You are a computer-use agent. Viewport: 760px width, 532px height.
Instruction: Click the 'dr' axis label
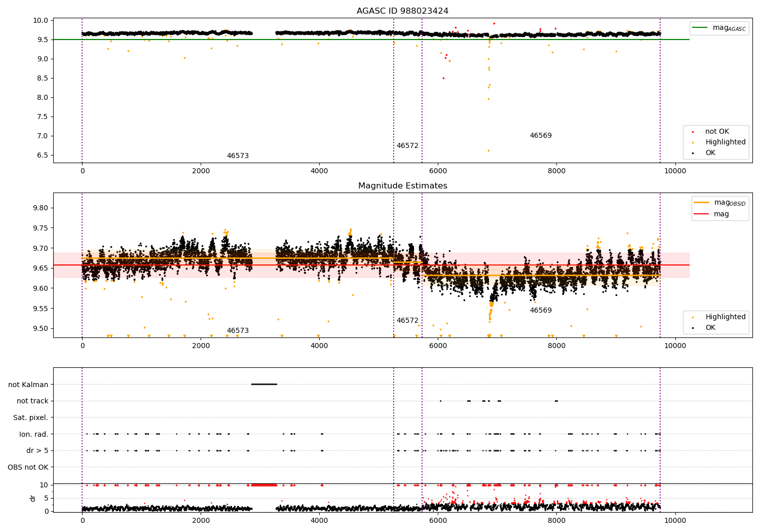(33, 498)
